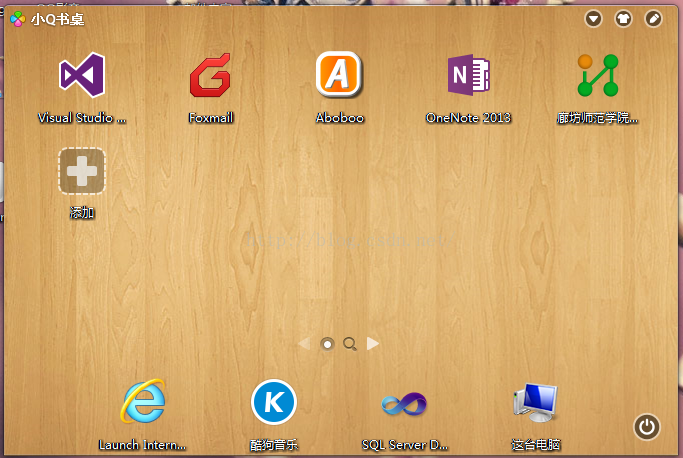Screen dimensions: 683x458
Task: Click the 小Q书桌 title text
Action: 57,20
